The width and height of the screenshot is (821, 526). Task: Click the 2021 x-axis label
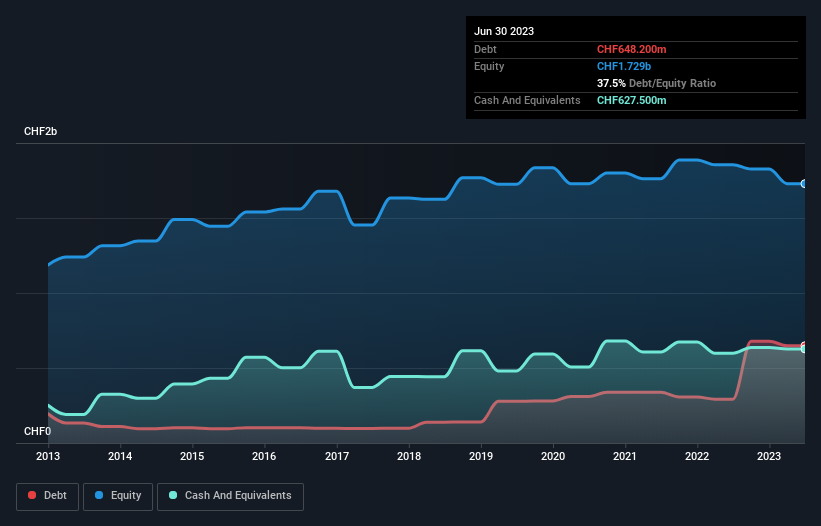pyautogui.click(x=625, y=456)
